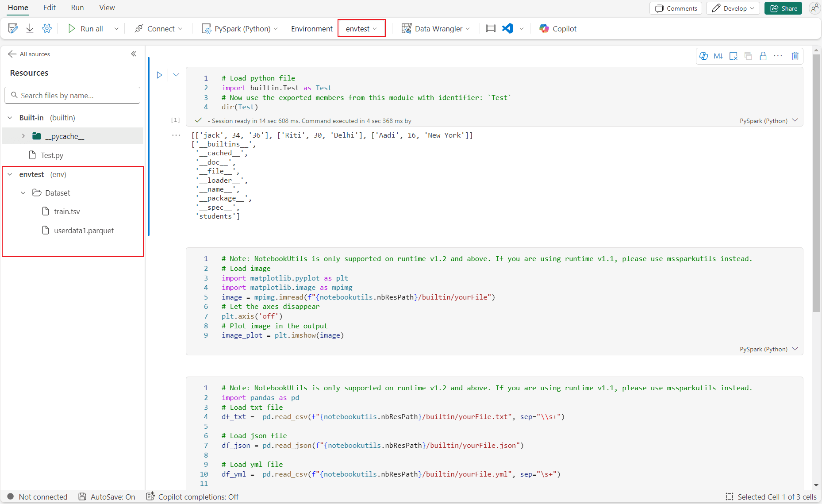Screen dimensions: 822x504
Task: Collapse the Dataset folder under envtest
Action: 23,192
